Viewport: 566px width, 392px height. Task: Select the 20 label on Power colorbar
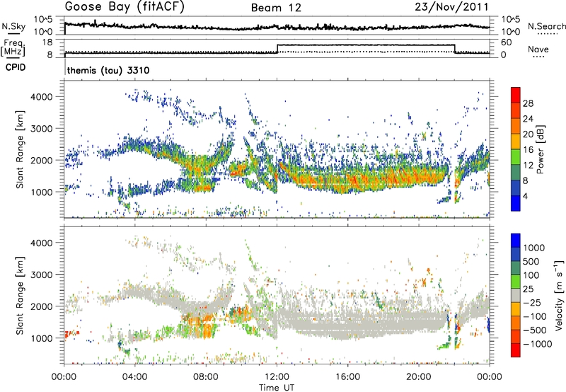point(528,134)
